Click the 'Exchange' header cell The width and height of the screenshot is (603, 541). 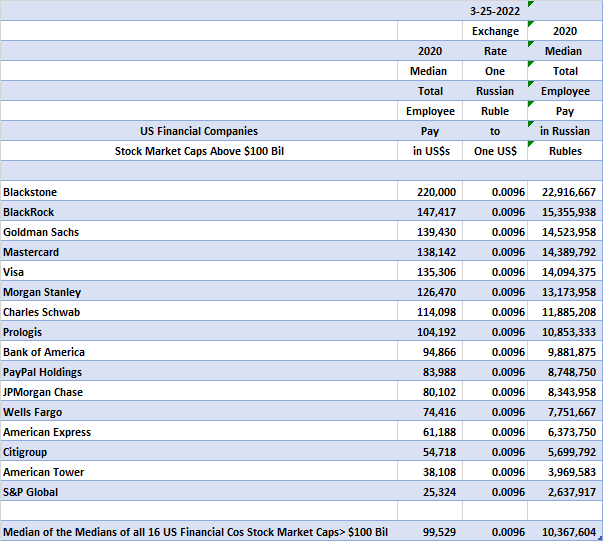(x=495, y=31)
